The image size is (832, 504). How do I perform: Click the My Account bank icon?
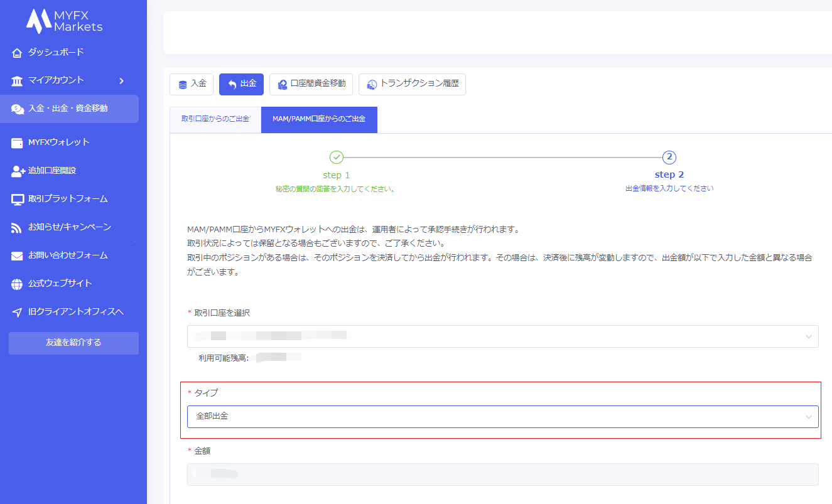pos(17,80)
